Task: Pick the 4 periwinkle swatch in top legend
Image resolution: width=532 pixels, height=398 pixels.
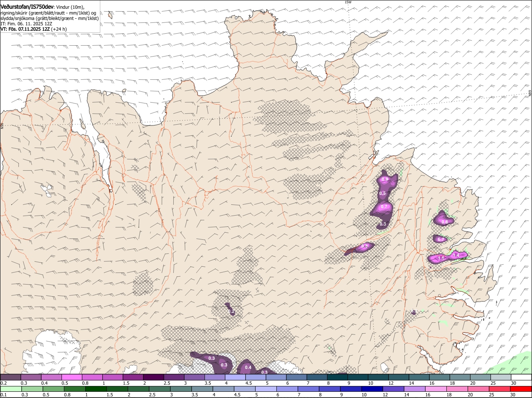Action: (x=235, y=377)
